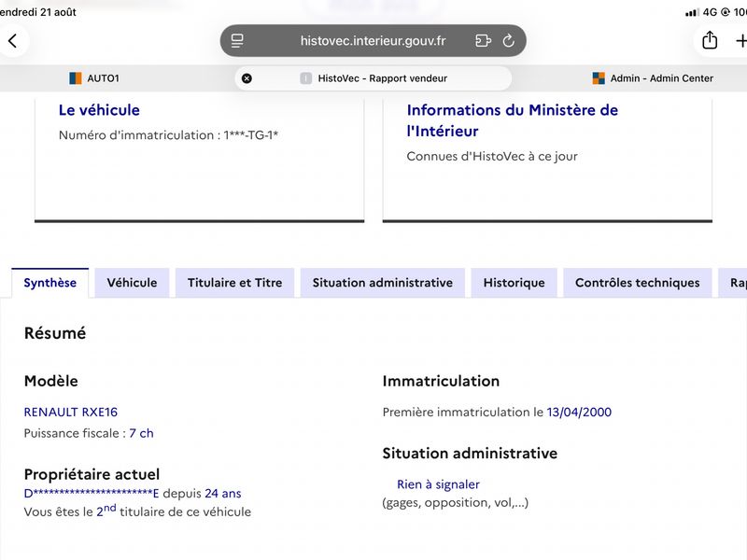
Task: Click the extensions icon in address bar
Action: tap(483, 41)
